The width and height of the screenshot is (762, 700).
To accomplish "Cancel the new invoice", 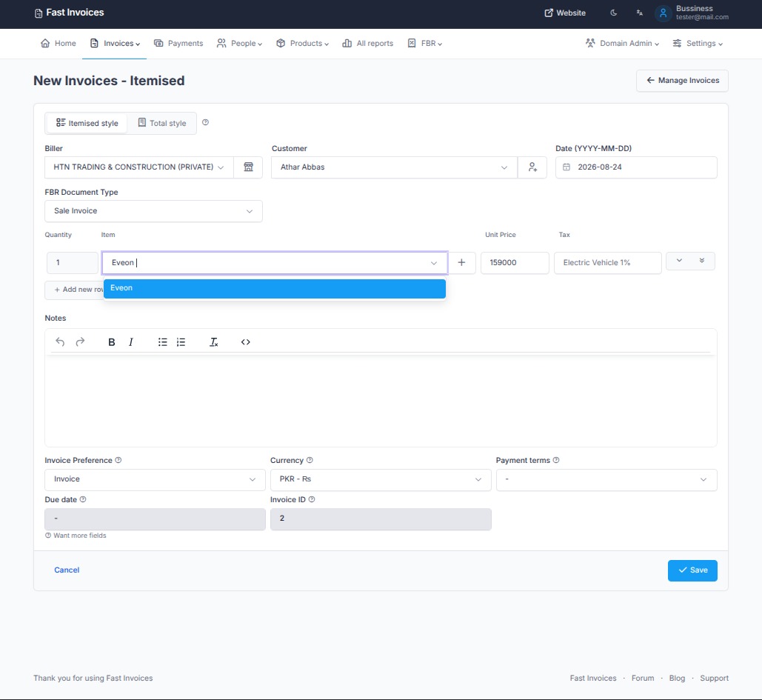I will click(x=67, y=570).
